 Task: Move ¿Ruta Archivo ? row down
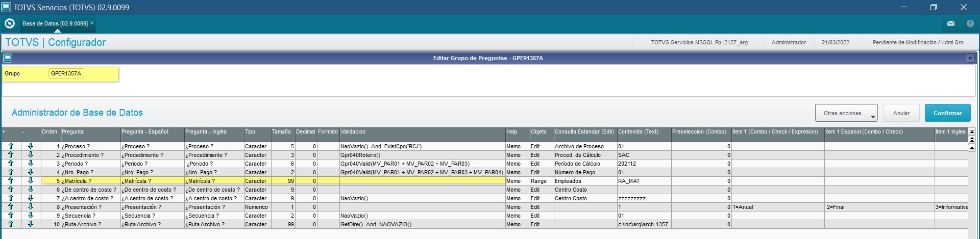[31, 224]
